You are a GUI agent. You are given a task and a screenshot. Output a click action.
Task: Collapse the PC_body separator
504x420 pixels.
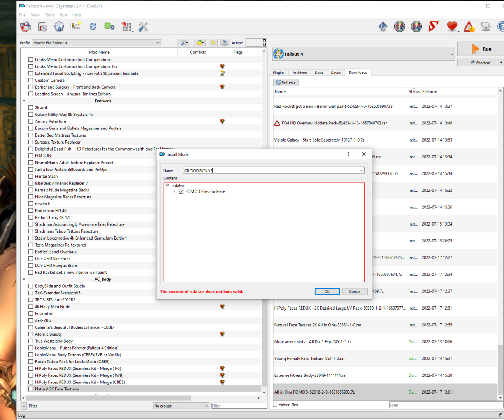[24, 279]
